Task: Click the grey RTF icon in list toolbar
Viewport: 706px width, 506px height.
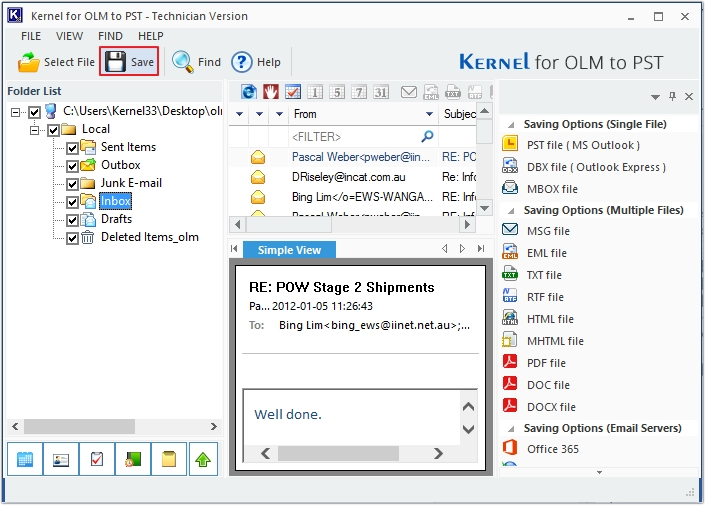Action: pos(475,92)
